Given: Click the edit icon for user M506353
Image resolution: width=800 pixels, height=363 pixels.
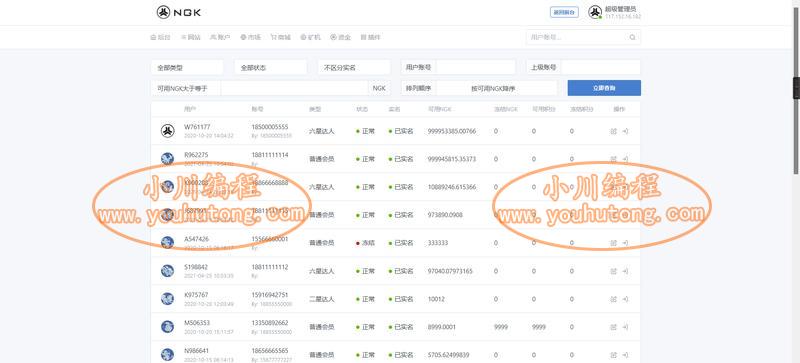Looking at the screenshot, I should pos(614,327).
